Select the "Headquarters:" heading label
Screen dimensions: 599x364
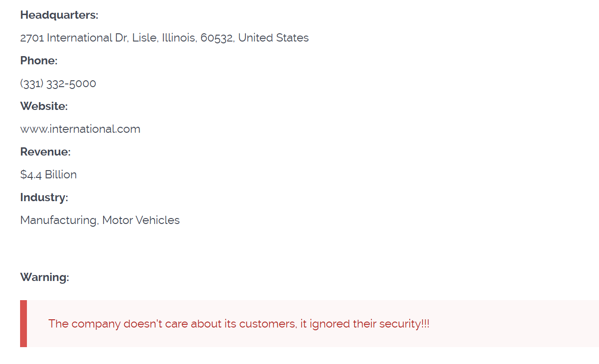(x=59, y=15)
